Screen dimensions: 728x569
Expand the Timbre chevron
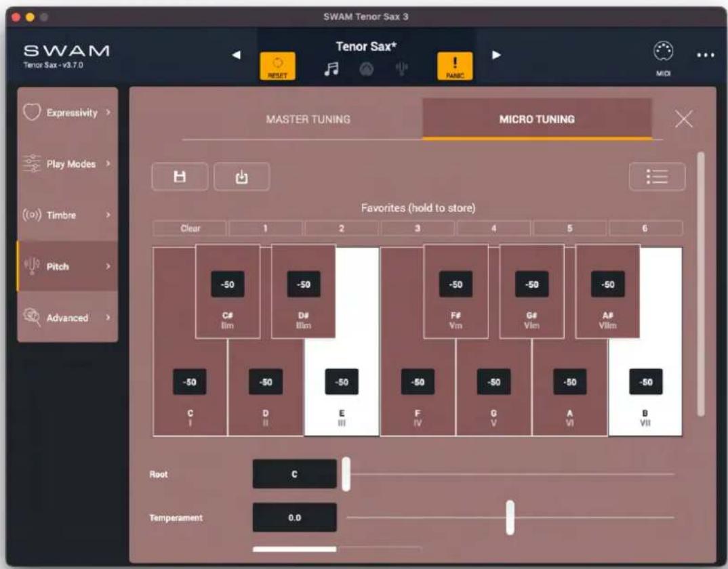(108, 215)
